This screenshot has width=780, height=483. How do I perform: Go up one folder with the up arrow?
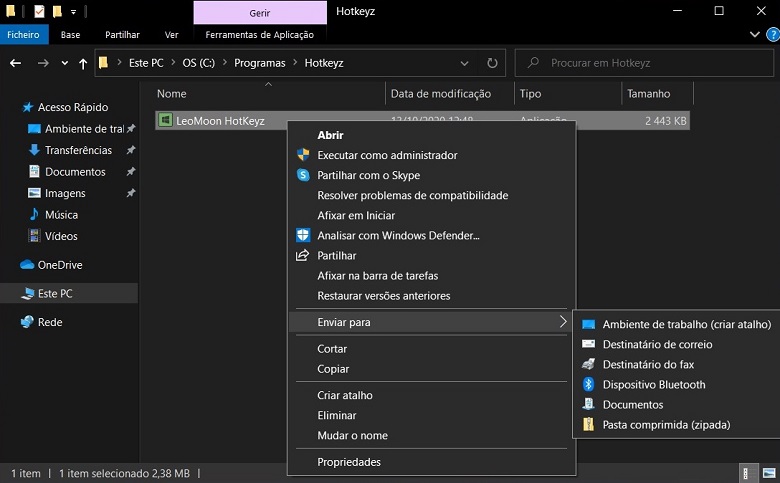pos(83,63)
